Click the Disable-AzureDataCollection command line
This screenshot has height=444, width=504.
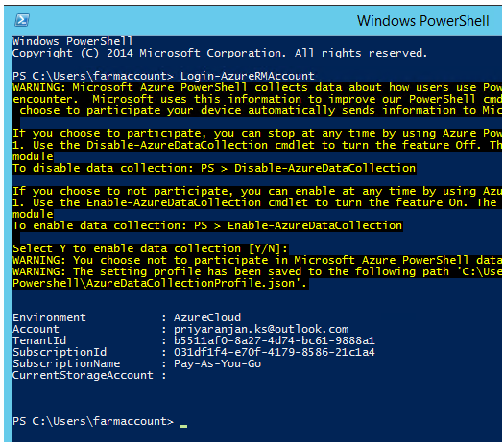tap(214, 168)
